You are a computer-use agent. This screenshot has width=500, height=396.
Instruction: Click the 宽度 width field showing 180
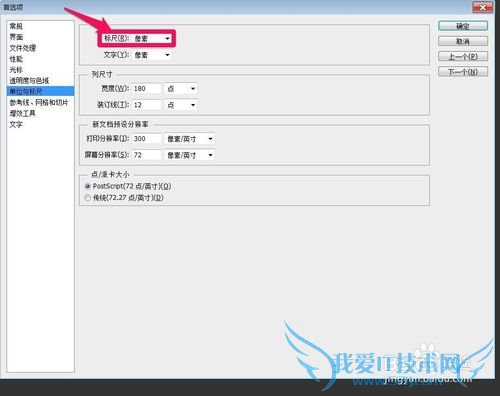(146, 89)
